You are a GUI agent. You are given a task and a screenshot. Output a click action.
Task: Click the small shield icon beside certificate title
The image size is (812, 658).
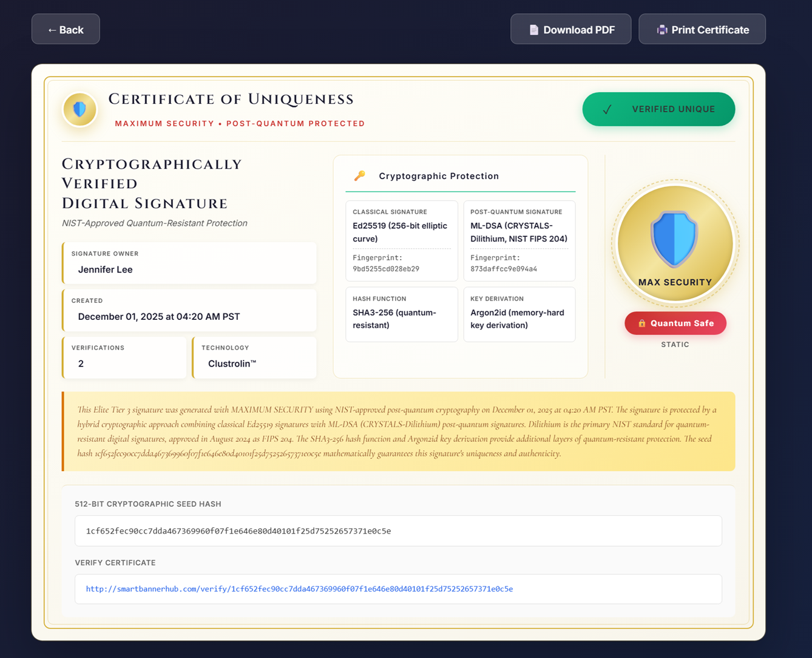tap(80, 109)
